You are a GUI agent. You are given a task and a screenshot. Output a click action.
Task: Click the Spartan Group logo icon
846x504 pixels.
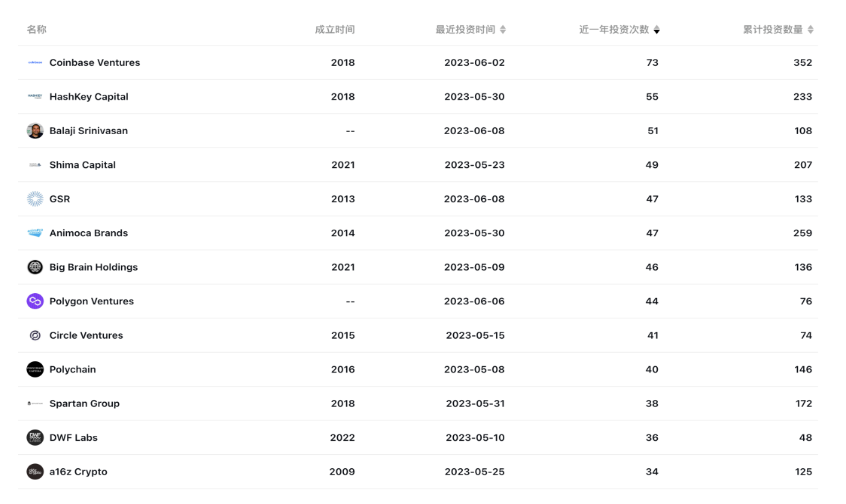(35, 403)
